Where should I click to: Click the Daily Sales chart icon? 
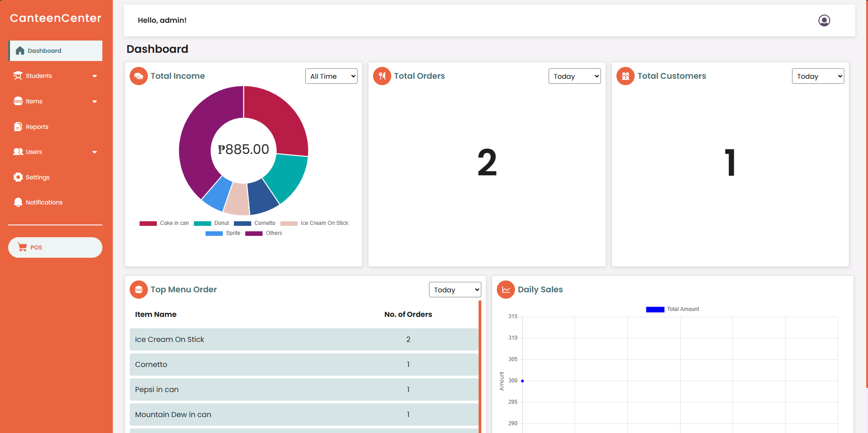coord(506,290)
